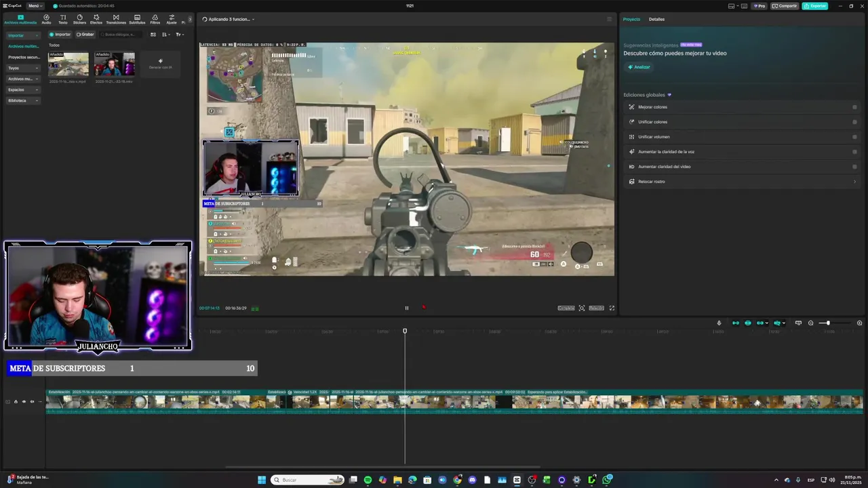868x488 pixels.
Task: Open the Ajuste tab
Action: pos(172,19)
